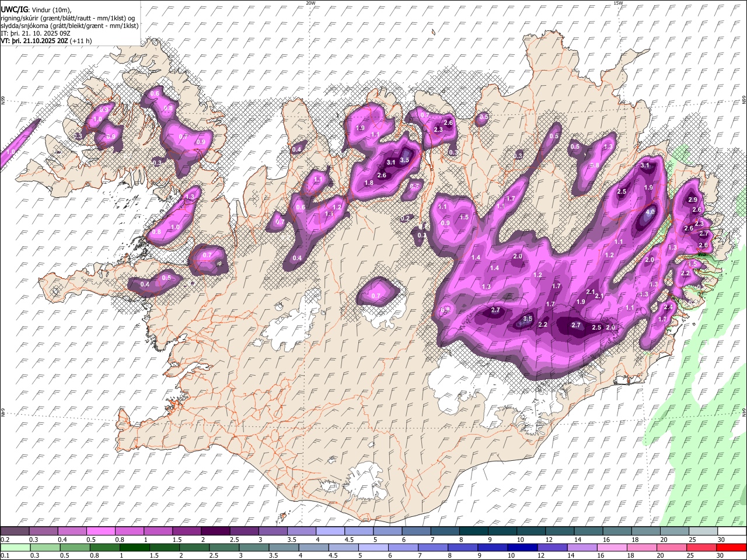Click the '0.1' label on the lower legend scale

(x=5, y=556)
